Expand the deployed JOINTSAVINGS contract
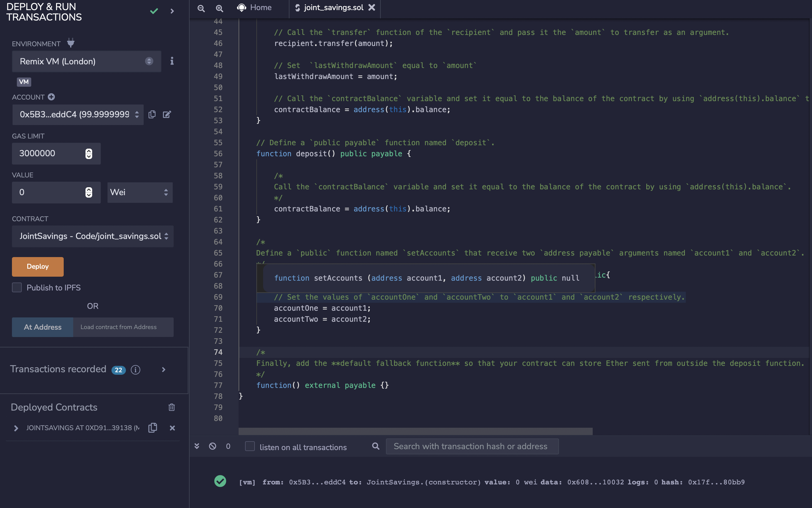 (x=16, y=428)
